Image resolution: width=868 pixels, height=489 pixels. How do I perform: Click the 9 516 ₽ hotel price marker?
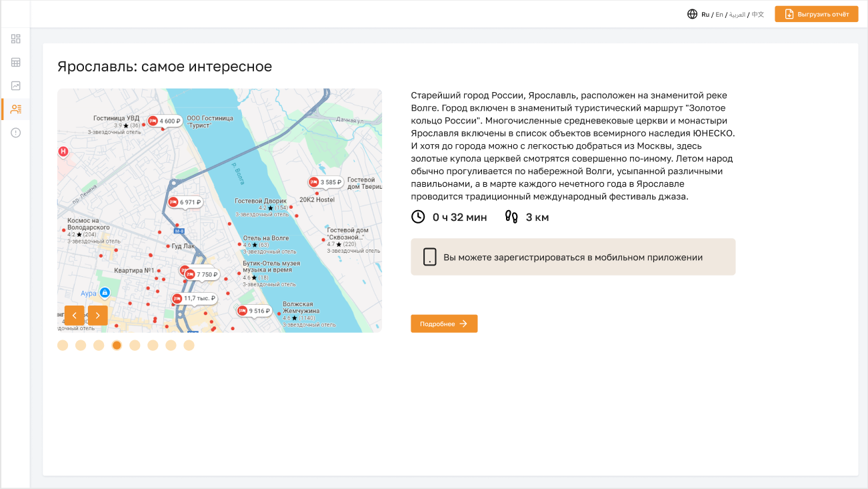[255, 311]
